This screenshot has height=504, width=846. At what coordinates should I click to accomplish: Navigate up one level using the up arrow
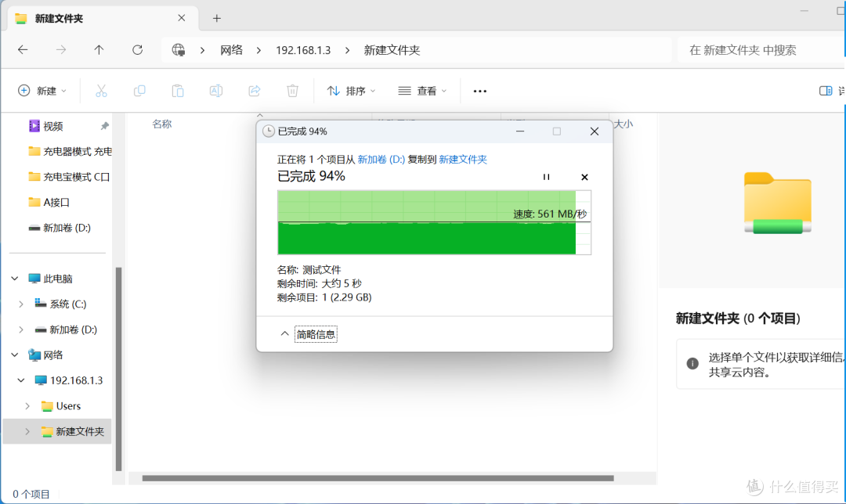click(97, 49)
